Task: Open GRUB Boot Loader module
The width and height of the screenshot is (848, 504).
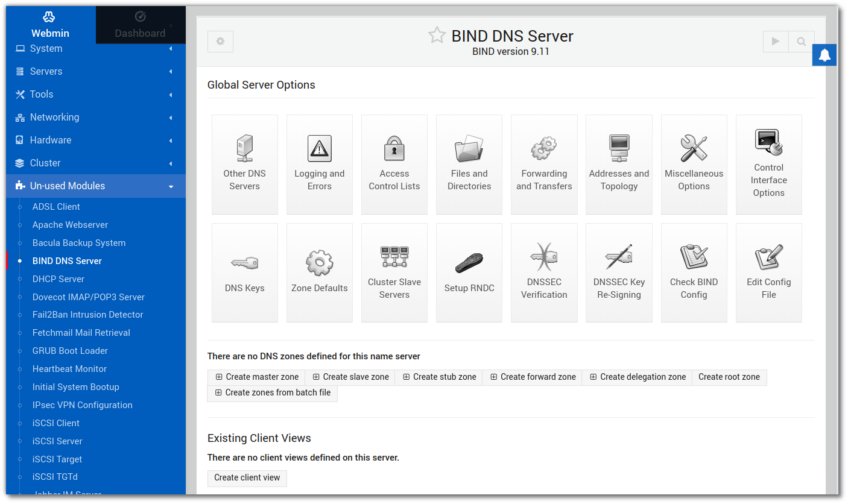Action: (x=70, y=351)
